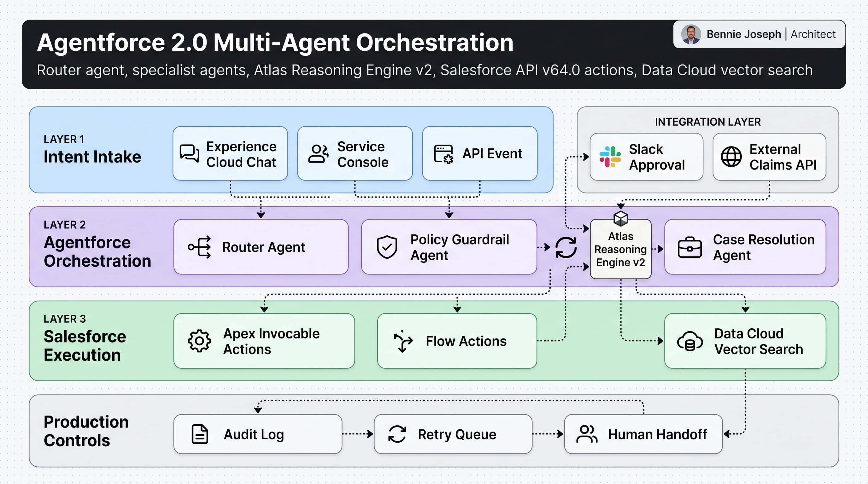868x484 pixels.
Task: Click the Flow Actions box
Action: pos(457,341)
